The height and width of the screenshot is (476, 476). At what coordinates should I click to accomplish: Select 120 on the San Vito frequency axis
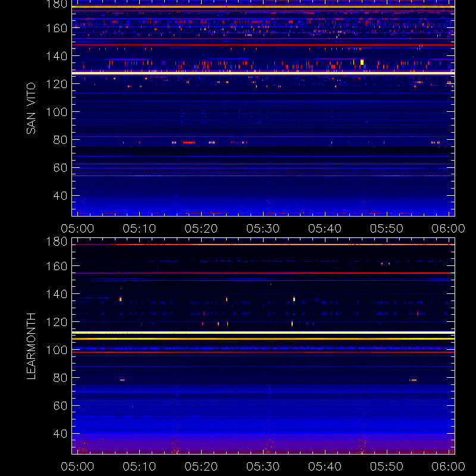pos(57,84)
